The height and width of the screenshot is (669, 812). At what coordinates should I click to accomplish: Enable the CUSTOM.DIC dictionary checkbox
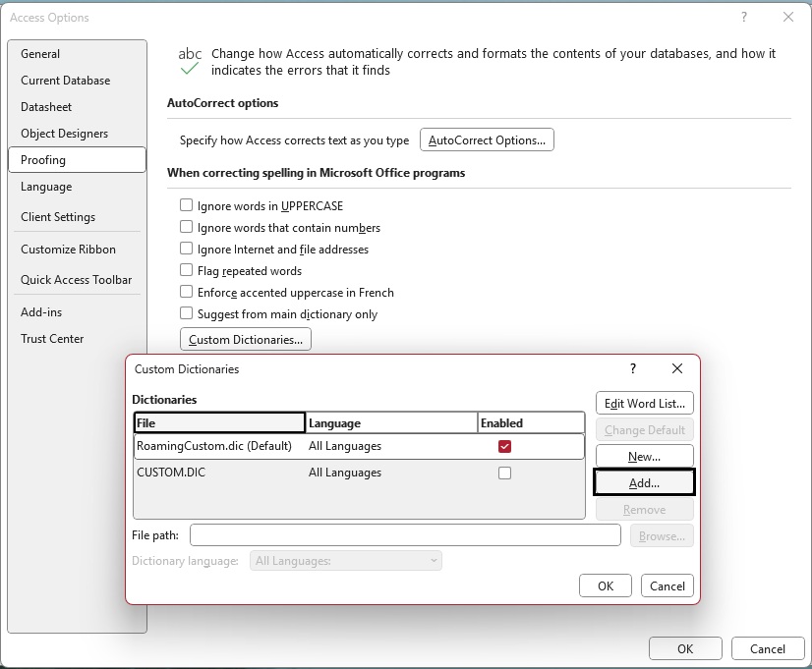tap(504, 473)
